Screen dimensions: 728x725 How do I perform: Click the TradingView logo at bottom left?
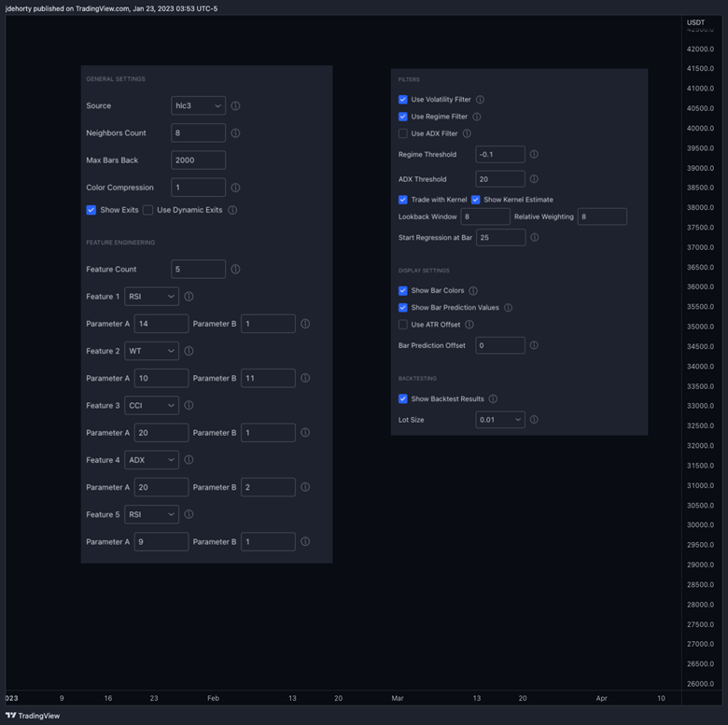(x=33, y=716)
